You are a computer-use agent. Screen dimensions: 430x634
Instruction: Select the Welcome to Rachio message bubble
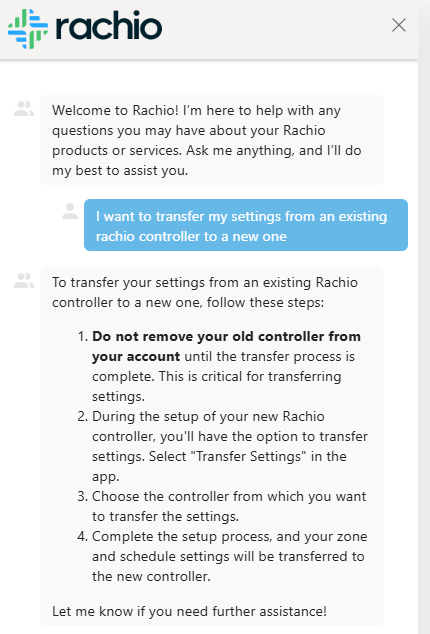(212, 140)
